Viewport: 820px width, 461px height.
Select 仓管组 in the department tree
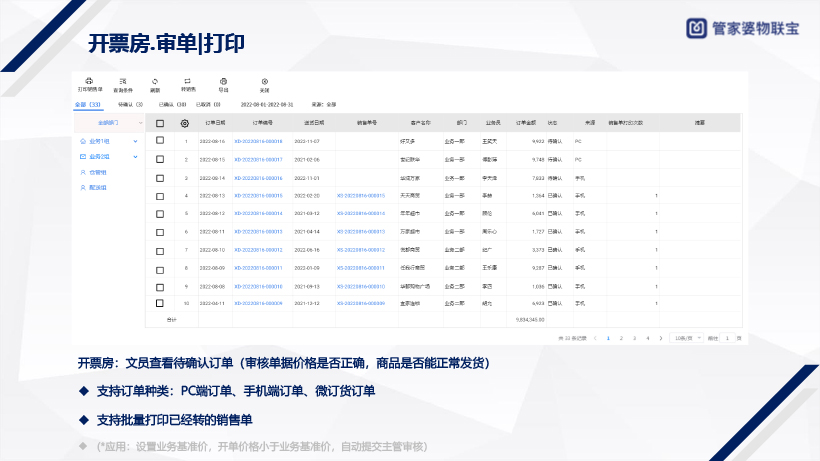pyautogui.click(x=98, y=172)
